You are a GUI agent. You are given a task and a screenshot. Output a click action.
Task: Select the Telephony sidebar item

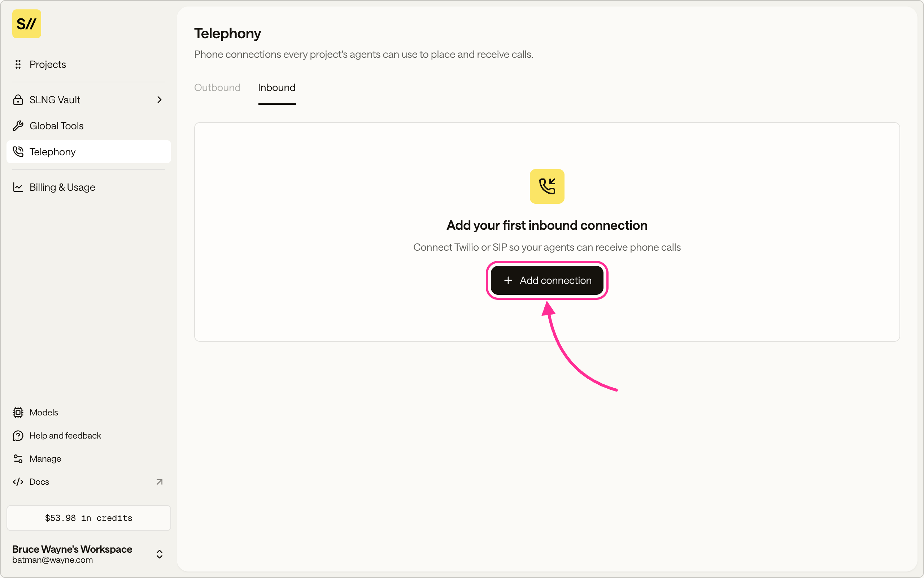[88, 152]
